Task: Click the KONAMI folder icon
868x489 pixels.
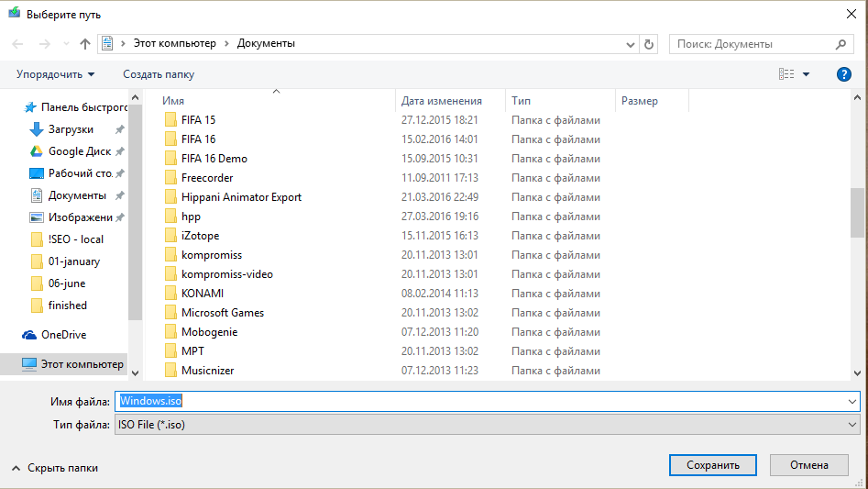Action: click(170, 294)
